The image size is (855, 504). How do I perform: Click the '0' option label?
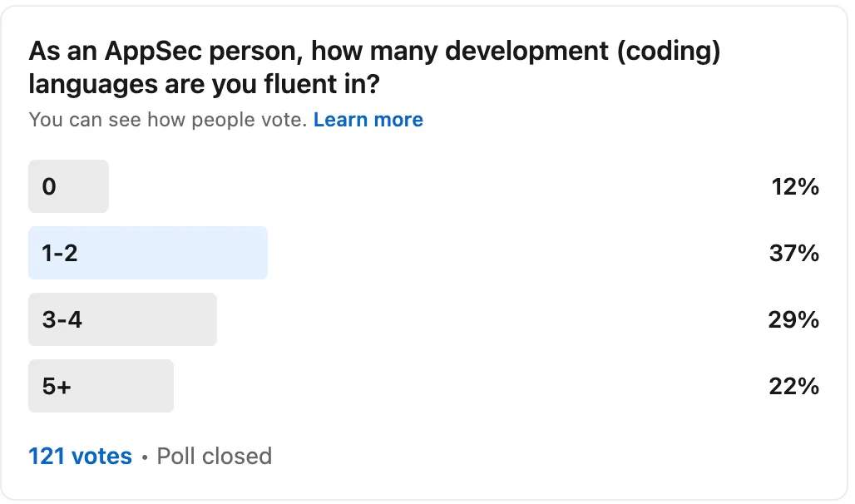[49, 187]
